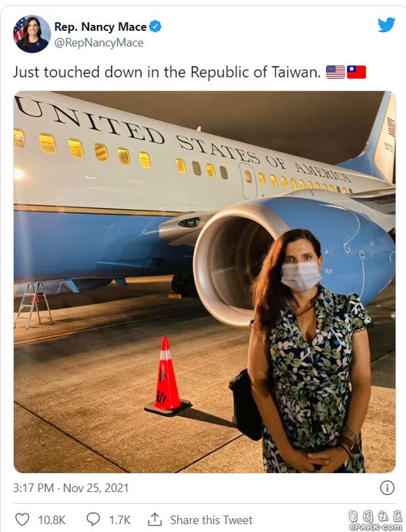Click the Taiwan flag emoji

356,72
